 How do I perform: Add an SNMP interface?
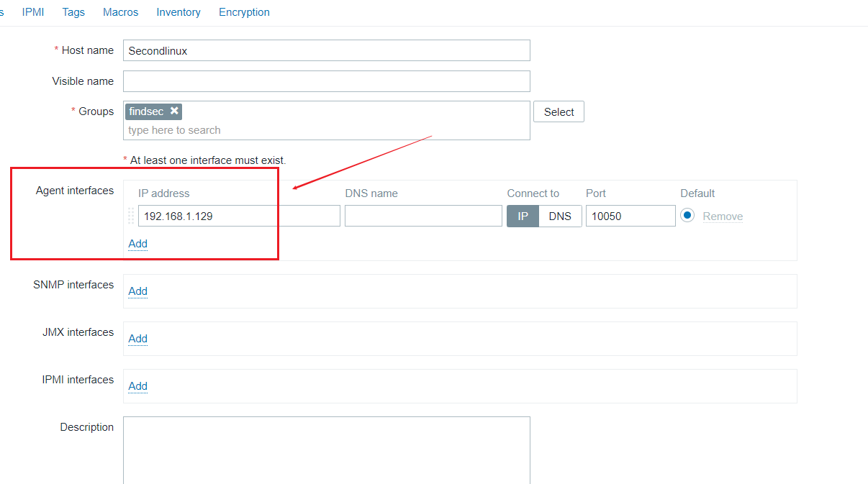(137, 291)
